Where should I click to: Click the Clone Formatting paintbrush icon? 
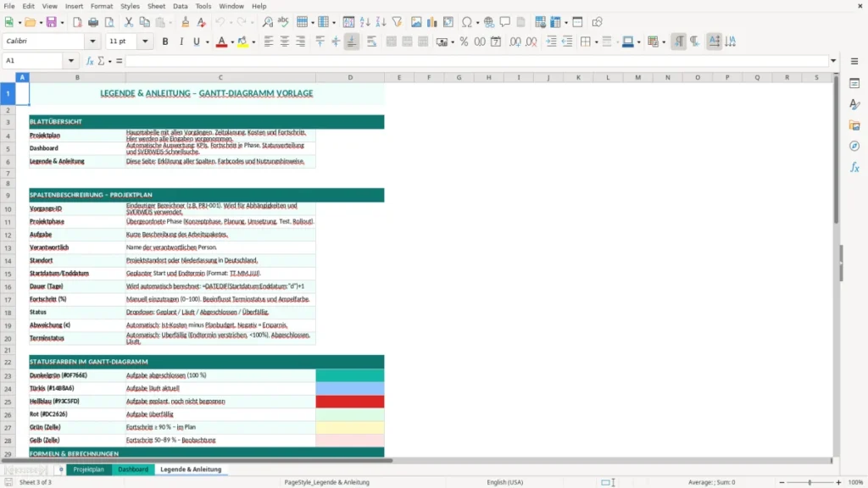click(x=186, y=22)
